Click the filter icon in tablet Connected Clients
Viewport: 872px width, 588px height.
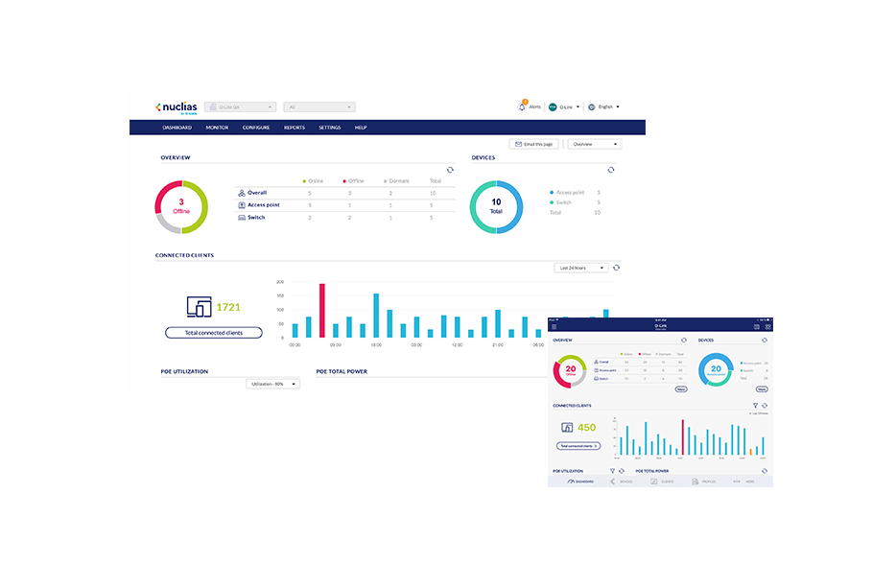click(x=753, y=406)
